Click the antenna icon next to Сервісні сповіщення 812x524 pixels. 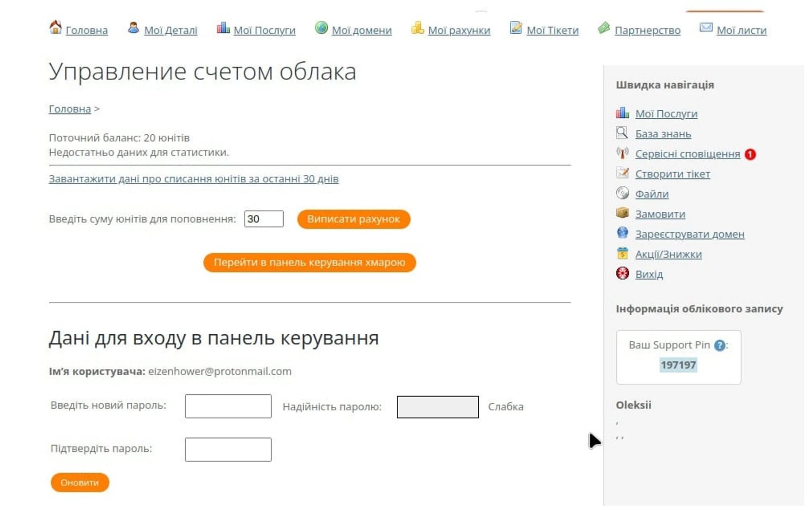click(623, 153)
